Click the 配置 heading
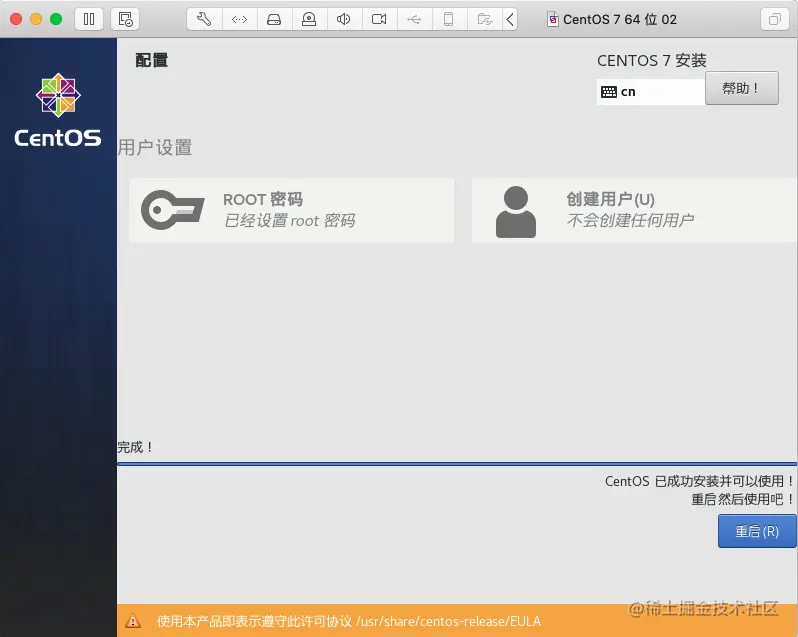 [151, 60]
